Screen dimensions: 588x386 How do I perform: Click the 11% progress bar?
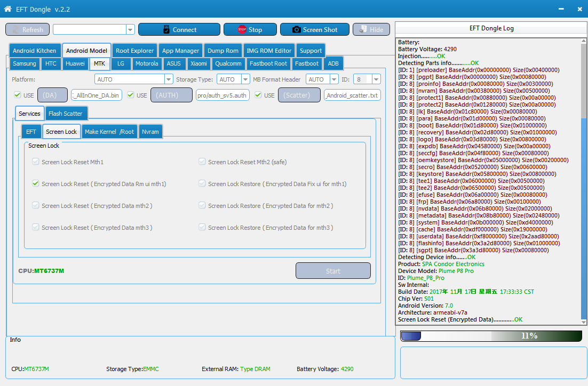pos(491,336)
